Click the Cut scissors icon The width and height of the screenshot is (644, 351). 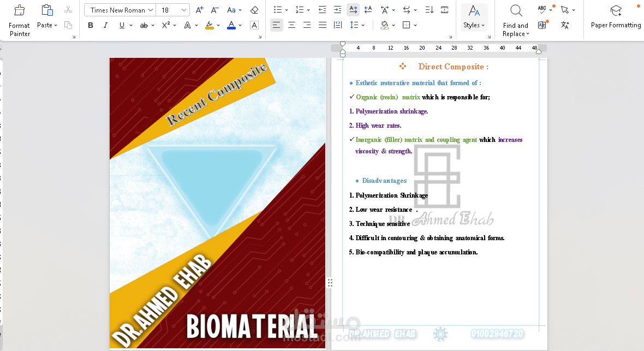tap(68, 10)
